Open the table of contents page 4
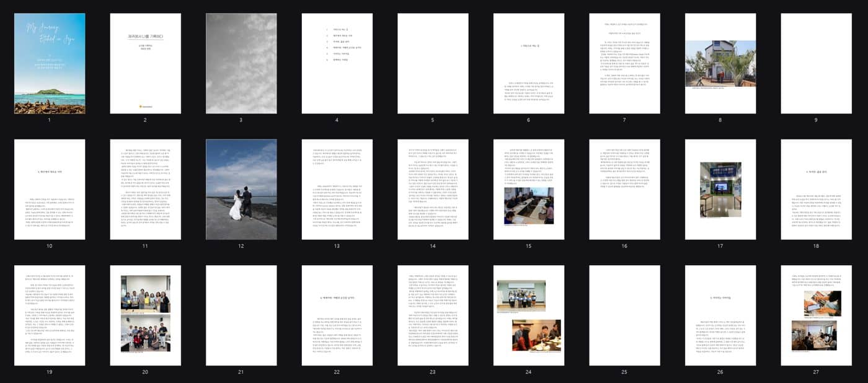 click(x=337, y=63)
